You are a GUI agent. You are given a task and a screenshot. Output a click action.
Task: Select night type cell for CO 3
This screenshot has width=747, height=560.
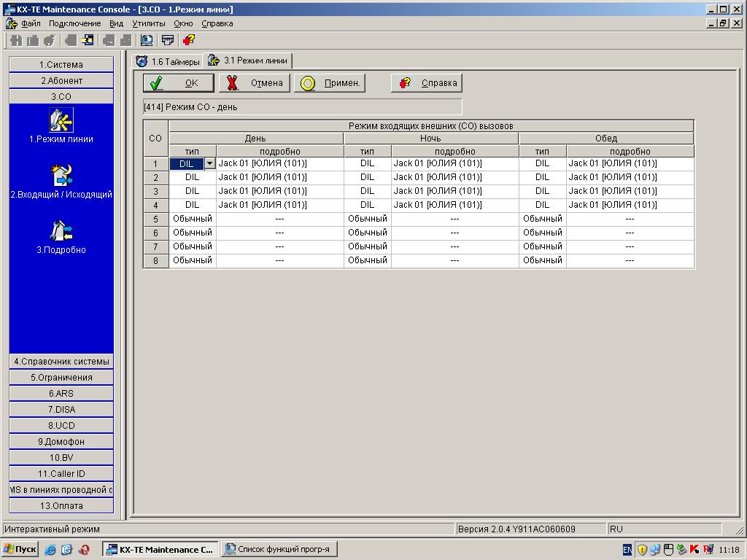click(368, 192)
